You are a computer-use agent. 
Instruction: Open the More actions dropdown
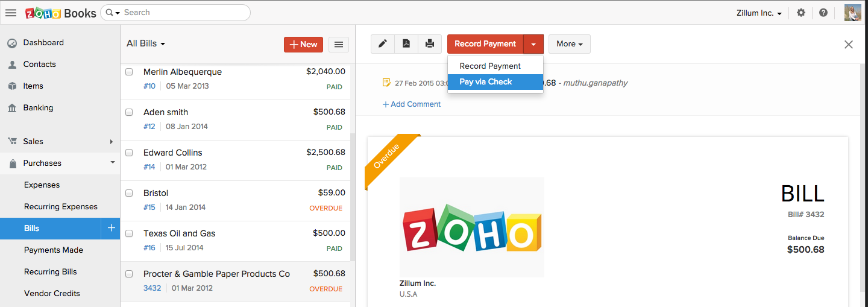[569, 44]
